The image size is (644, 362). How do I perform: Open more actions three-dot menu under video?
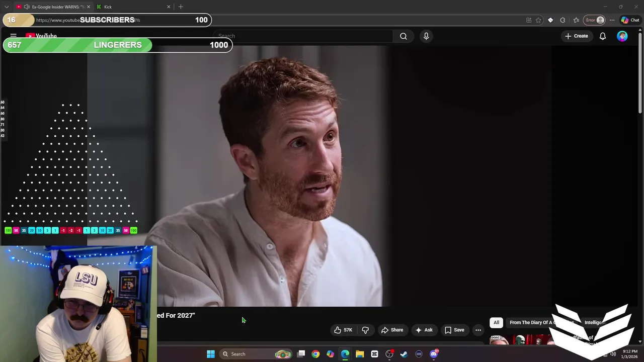pyautogui.click(x=478, y=330)
